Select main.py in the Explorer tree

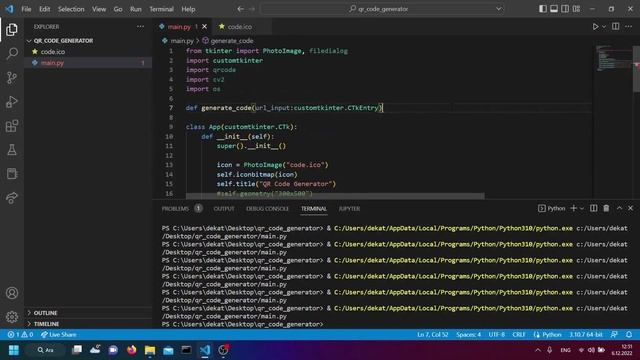click(x=88, y=63)
